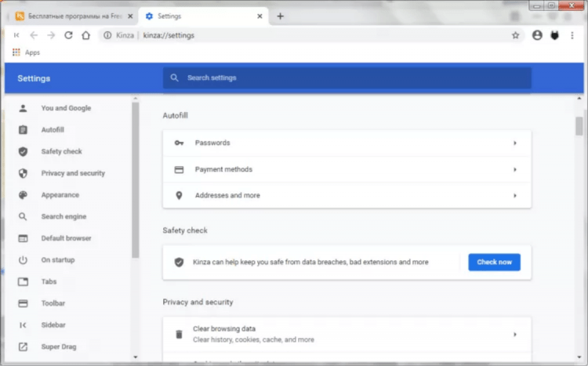The height and width of the screenshot is (366, 588).
Task: Expand the Addresses and more row arrow
Action: 515,195
